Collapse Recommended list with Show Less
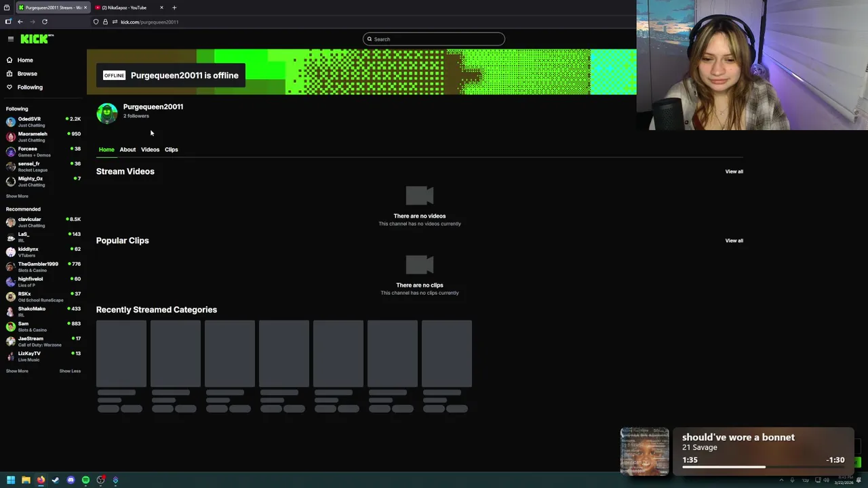Viewport: 868px width, 488px height. (x=70, y=371)
